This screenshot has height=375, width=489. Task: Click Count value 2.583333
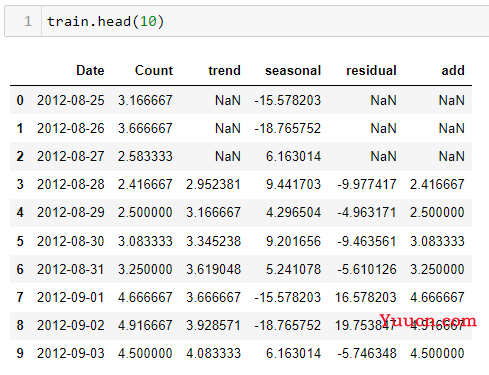[145, 156]
